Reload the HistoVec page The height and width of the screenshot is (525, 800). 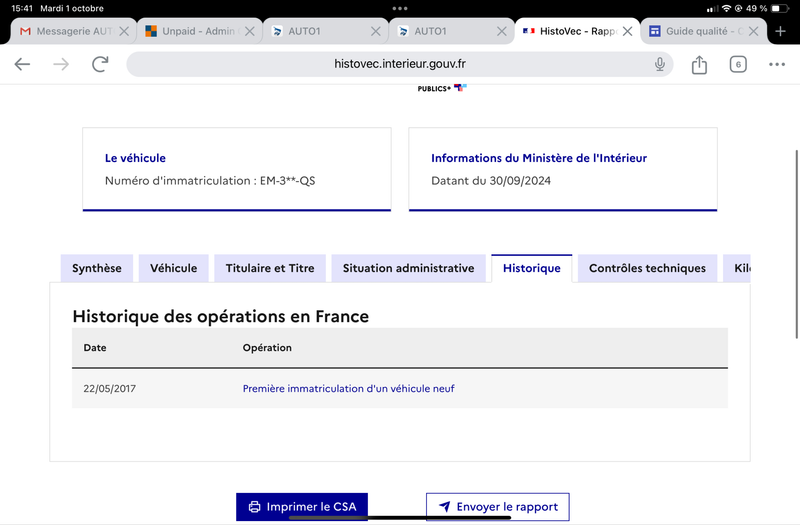coord(100,64)
